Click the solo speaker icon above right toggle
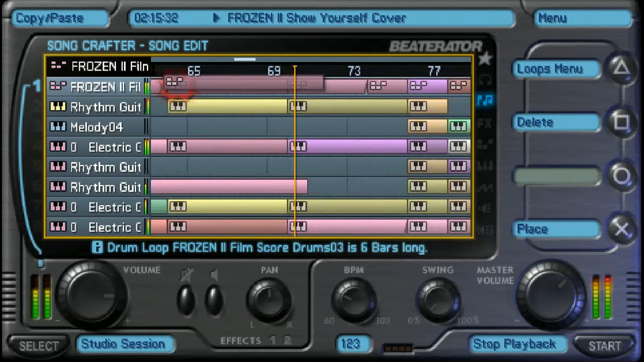The width and height of the screenshot is (644, 362). pos(213,275)
